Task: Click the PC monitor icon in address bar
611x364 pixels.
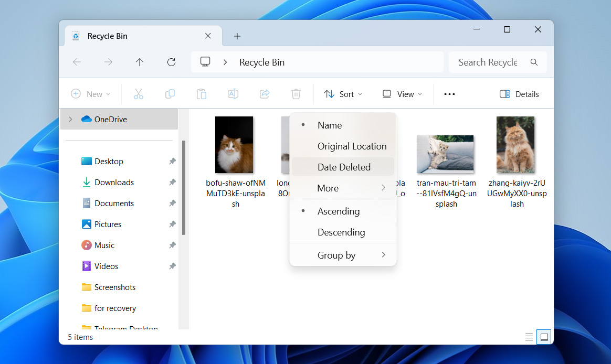Action: (x=205, y=62)
